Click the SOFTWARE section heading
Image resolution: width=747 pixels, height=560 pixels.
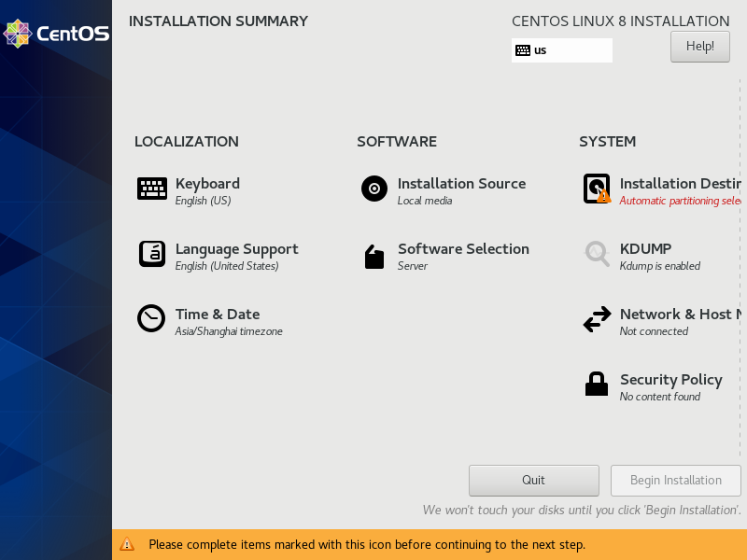pyautogui.click(x=396, y=142)
